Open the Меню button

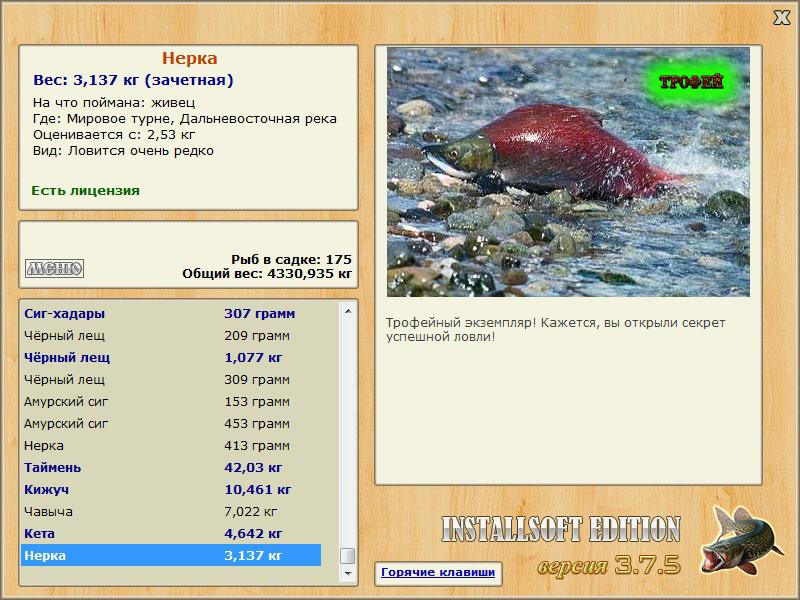point(55,268)
